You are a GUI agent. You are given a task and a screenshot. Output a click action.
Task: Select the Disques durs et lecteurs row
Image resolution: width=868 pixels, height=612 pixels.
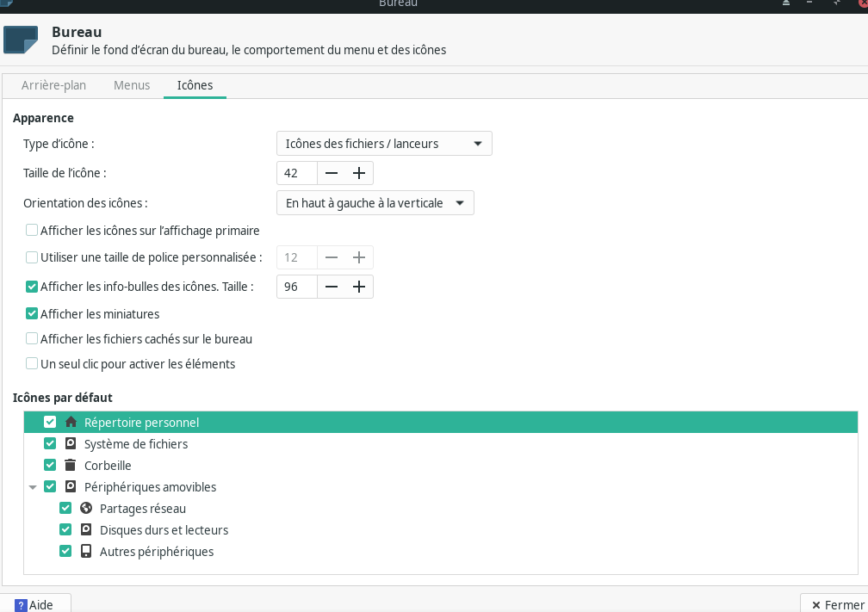(441, 530)
